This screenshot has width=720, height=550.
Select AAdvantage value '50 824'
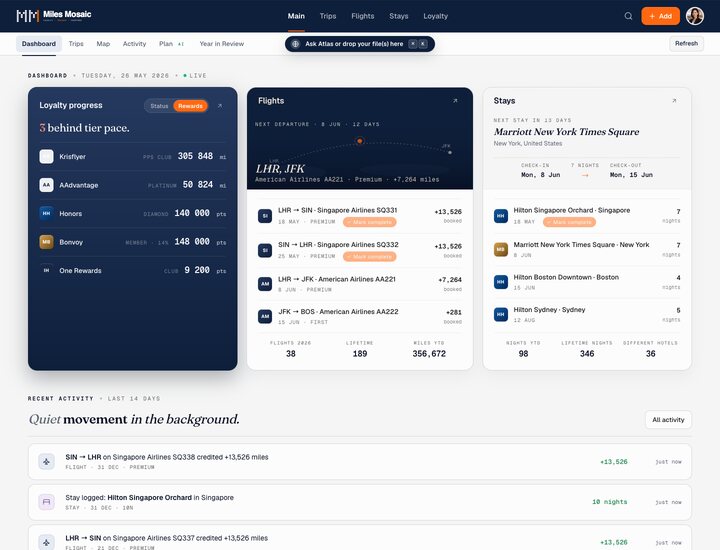pos(198,185)
